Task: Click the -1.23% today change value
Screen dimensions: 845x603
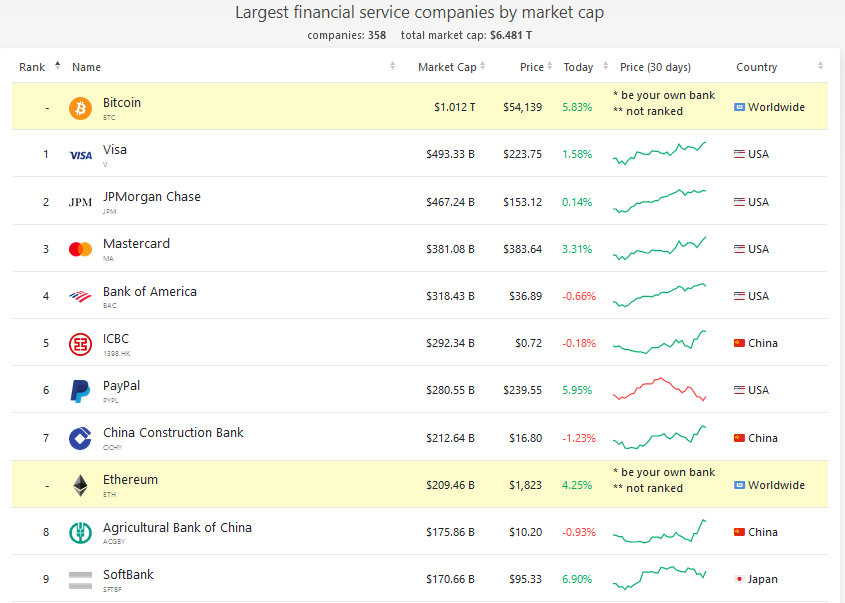Action: point(579,438)
